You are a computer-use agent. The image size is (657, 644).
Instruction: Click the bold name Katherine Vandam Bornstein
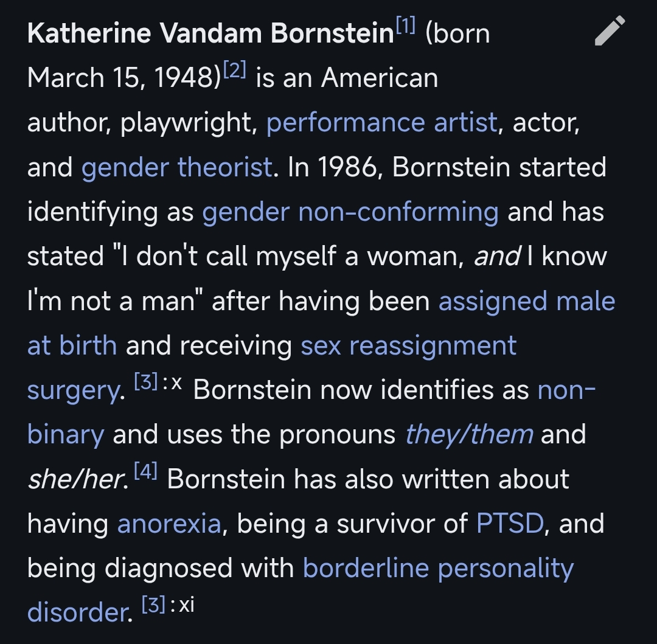[x=210, y=34]
